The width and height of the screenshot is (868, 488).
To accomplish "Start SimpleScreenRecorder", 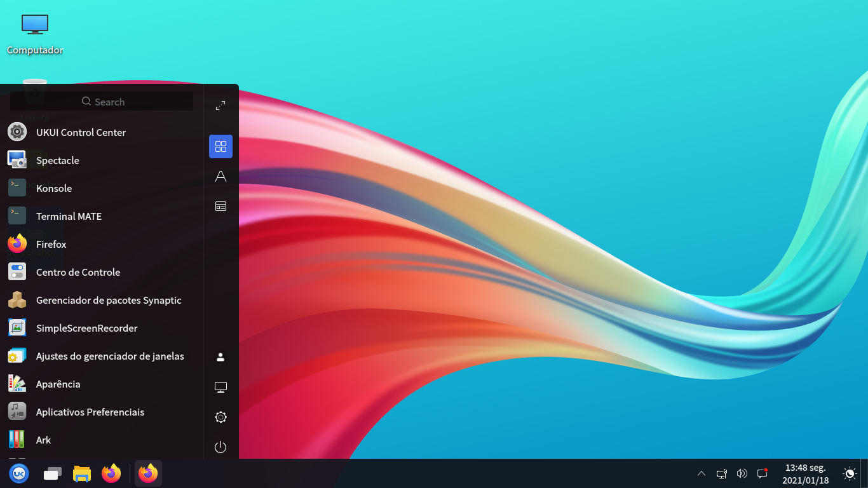I will tap(87, 328).
